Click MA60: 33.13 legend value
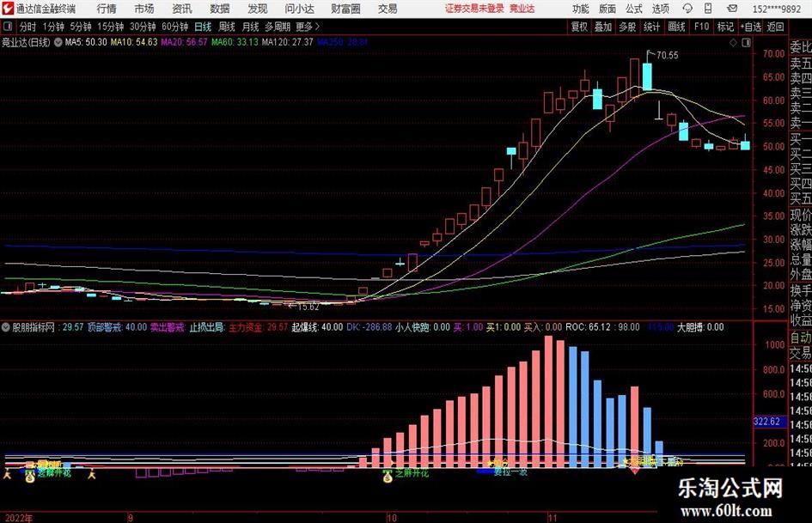This screenshot has width=812, height=523. point(235,42)
